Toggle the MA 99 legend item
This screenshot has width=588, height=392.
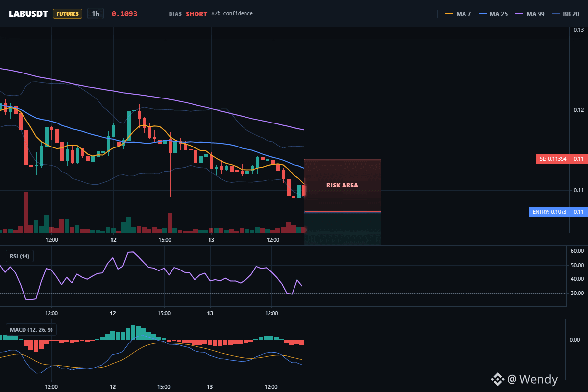point(530,14)
